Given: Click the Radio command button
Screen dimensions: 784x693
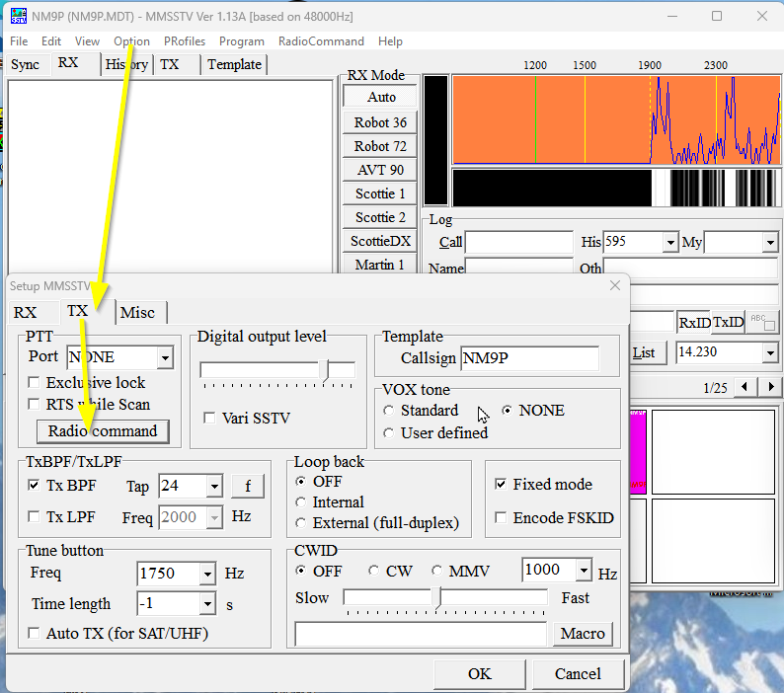Looking at the screenshot, I should [x=103, y=431].
